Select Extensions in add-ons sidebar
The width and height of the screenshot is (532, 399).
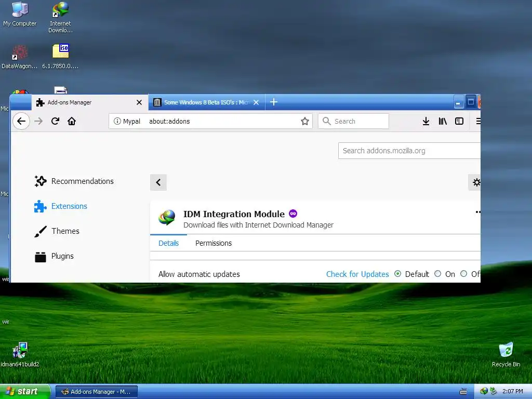pyautogui.click(x=61, y=206)
